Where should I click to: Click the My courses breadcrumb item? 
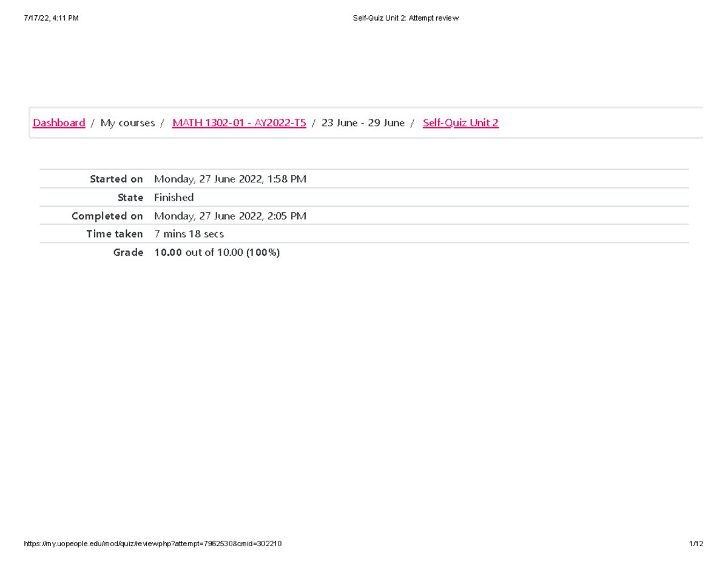click(x=127, y=122)
